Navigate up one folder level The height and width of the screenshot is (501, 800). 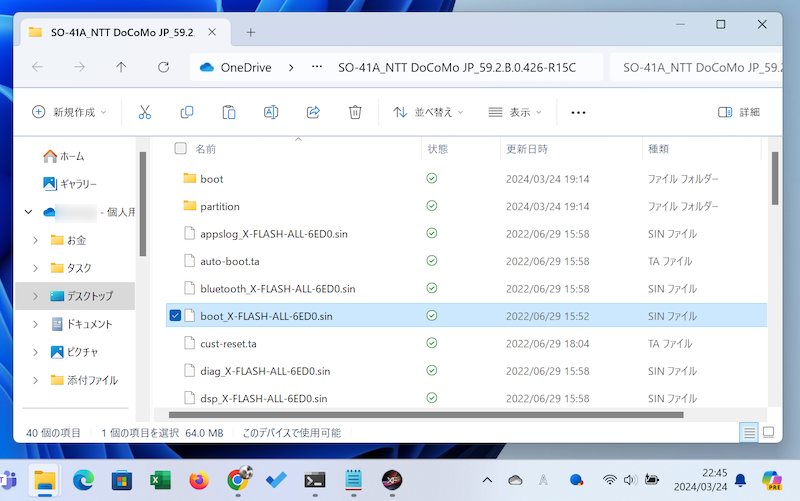pos(121,68)
